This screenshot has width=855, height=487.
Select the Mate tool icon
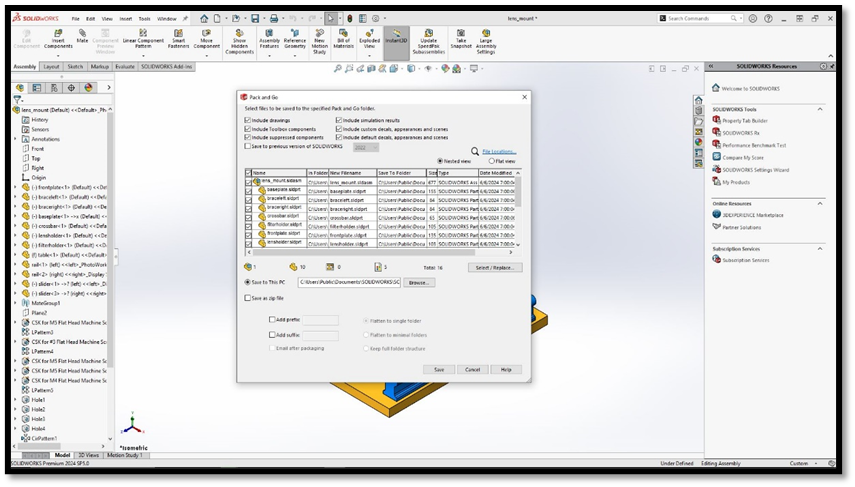pos(82,33)
